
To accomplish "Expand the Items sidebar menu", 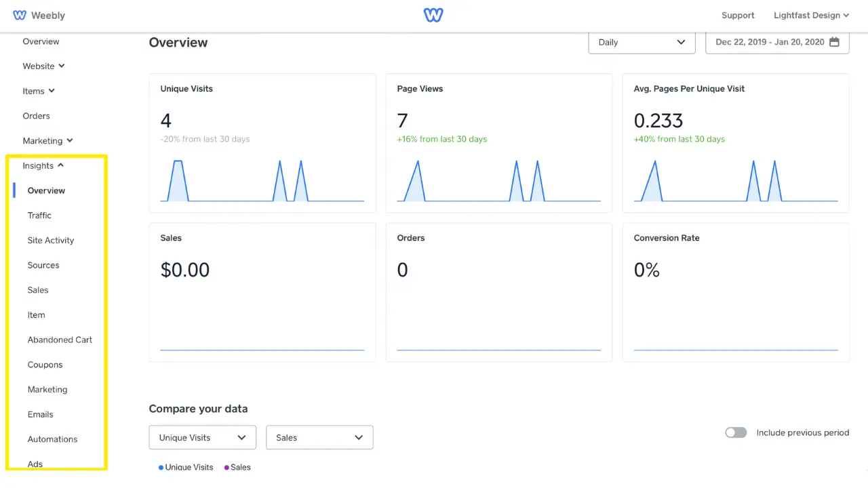I will 39,91.
